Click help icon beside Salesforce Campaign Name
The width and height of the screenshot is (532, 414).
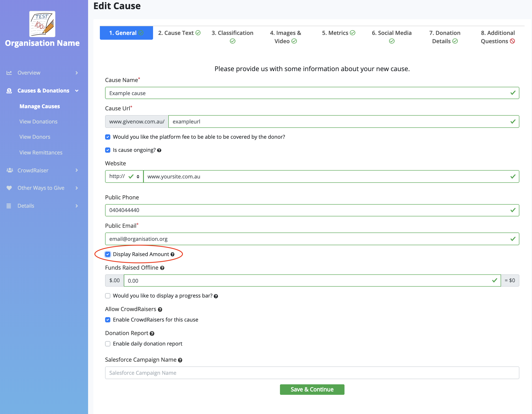point(180,360)
